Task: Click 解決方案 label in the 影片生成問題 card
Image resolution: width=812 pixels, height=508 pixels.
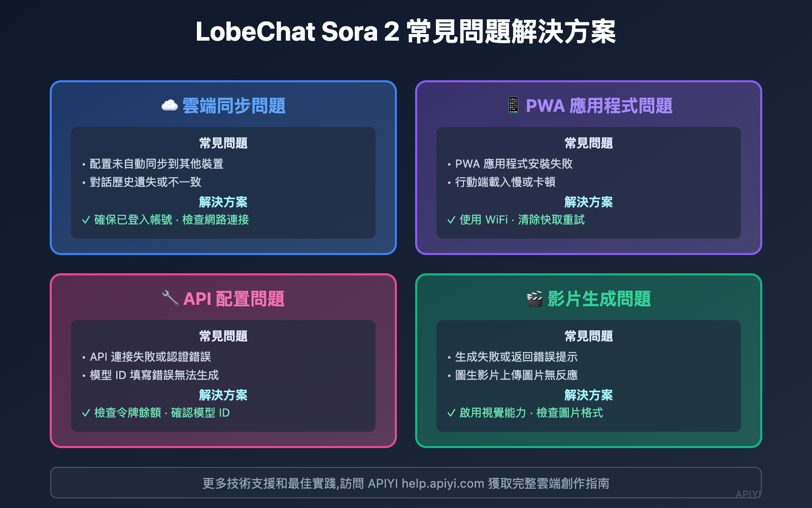Action: coord(589,395)
